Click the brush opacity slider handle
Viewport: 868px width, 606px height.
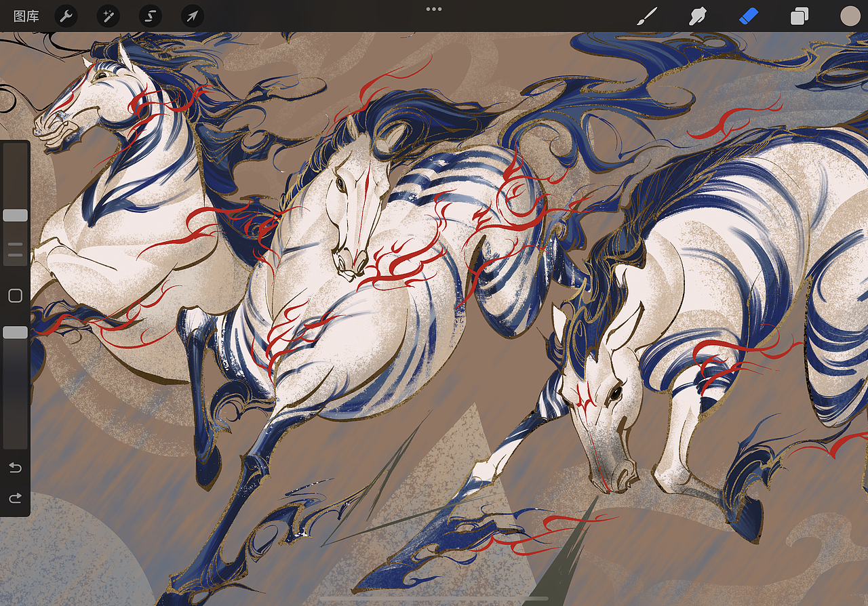[15, 332]
